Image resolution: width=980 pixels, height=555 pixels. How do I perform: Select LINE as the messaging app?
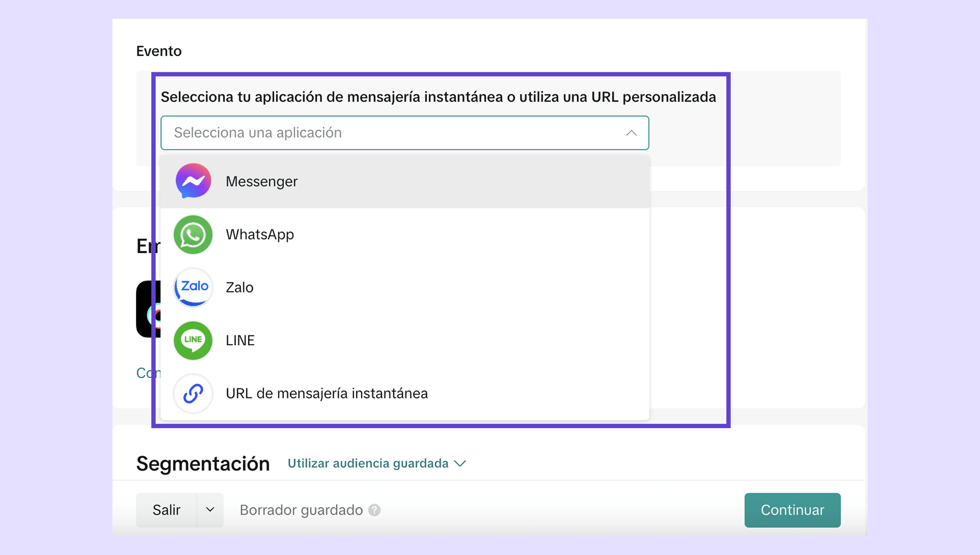(240, 341)
